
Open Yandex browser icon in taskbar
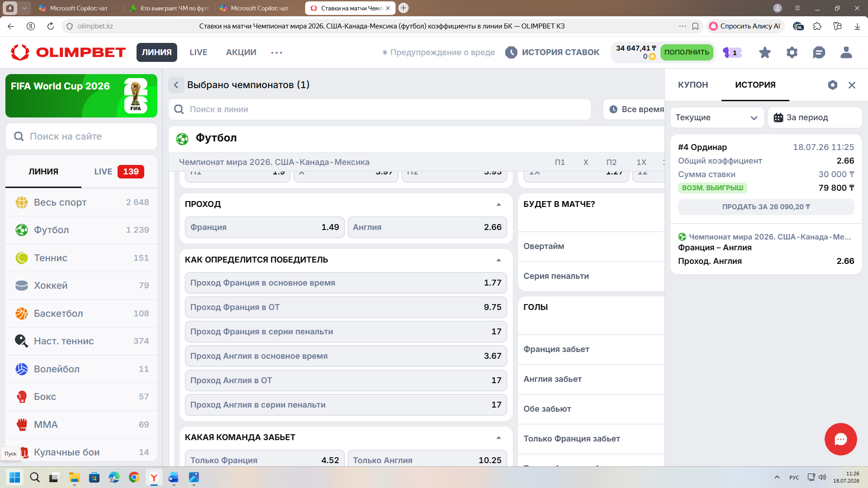[154, 477]
